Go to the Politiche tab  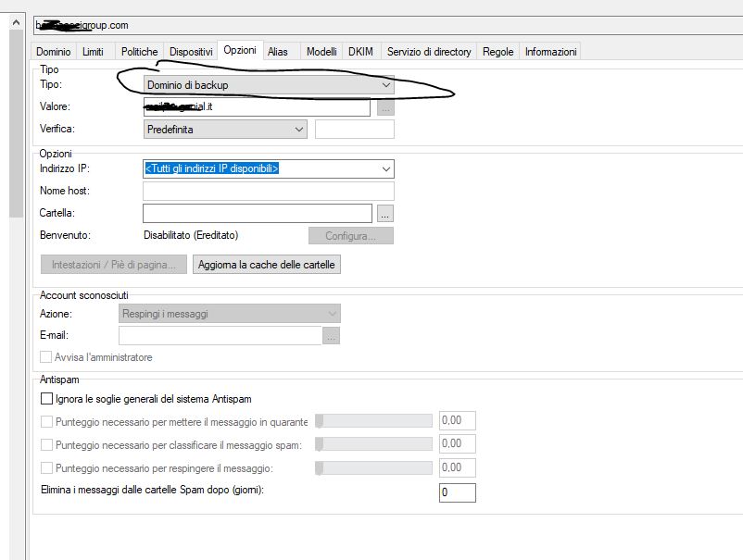139,52
